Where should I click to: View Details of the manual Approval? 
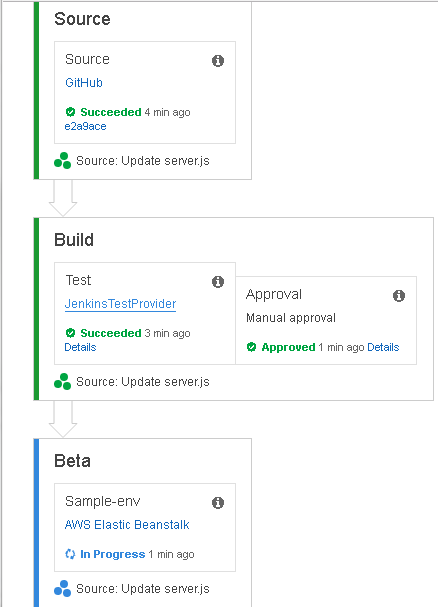click(x=383, y=347)
